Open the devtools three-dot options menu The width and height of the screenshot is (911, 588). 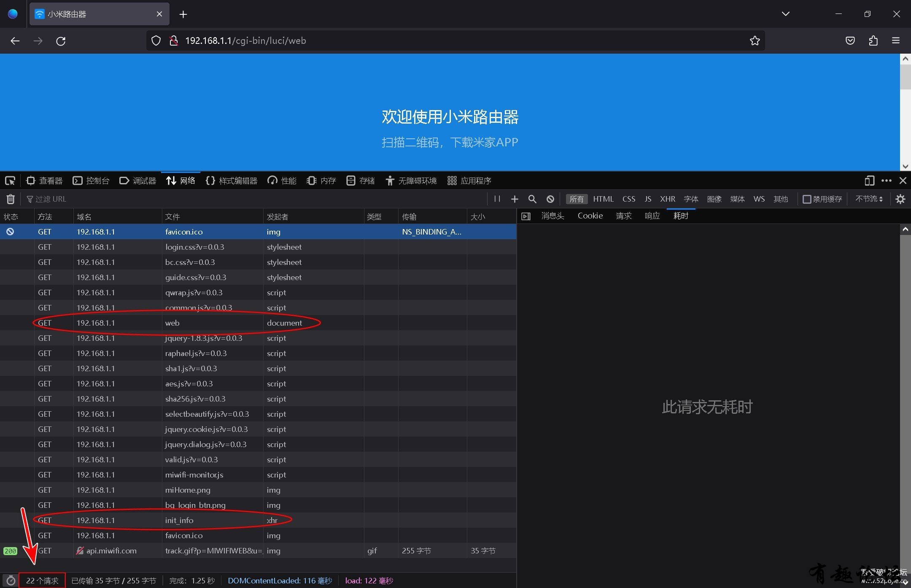point(886,181)
